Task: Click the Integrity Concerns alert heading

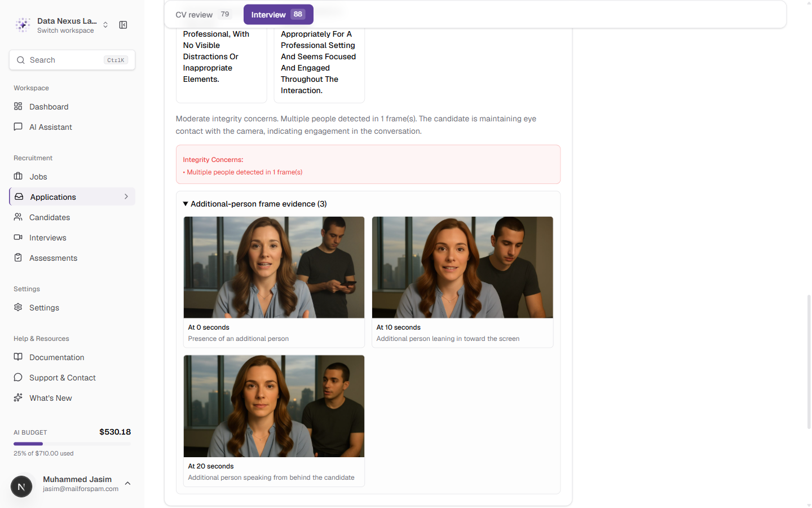Action: coord(213,160)
